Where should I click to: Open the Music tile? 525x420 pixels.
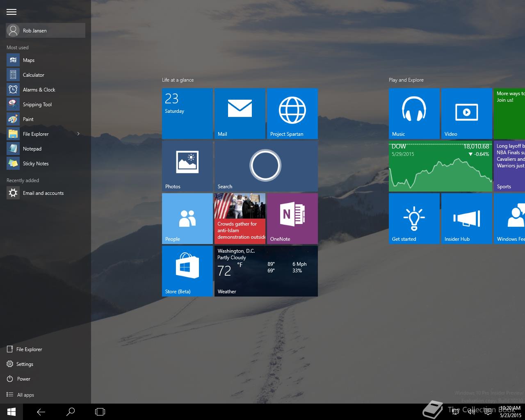(414, 114)
